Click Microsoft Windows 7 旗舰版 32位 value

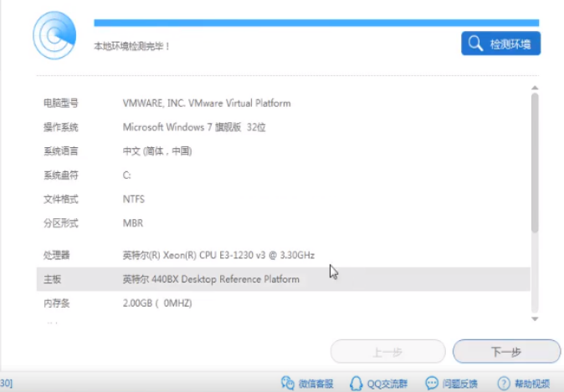194,127
